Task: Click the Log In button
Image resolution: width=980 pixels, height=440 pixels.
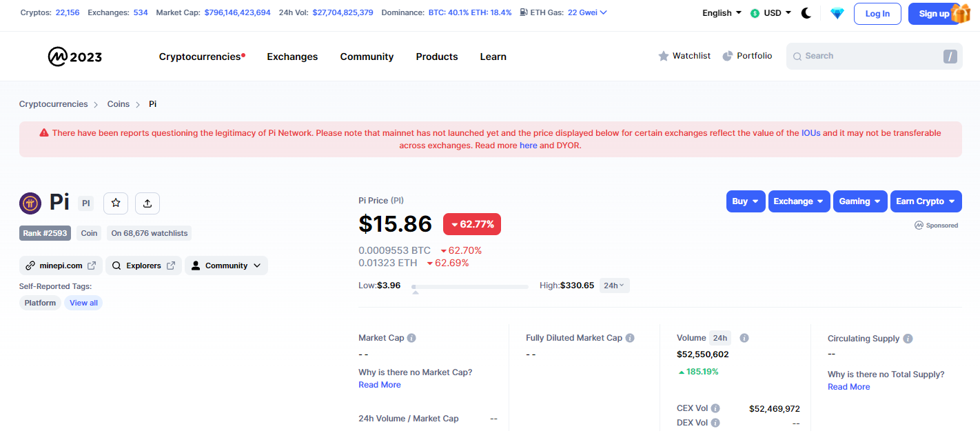Action: 877,14
